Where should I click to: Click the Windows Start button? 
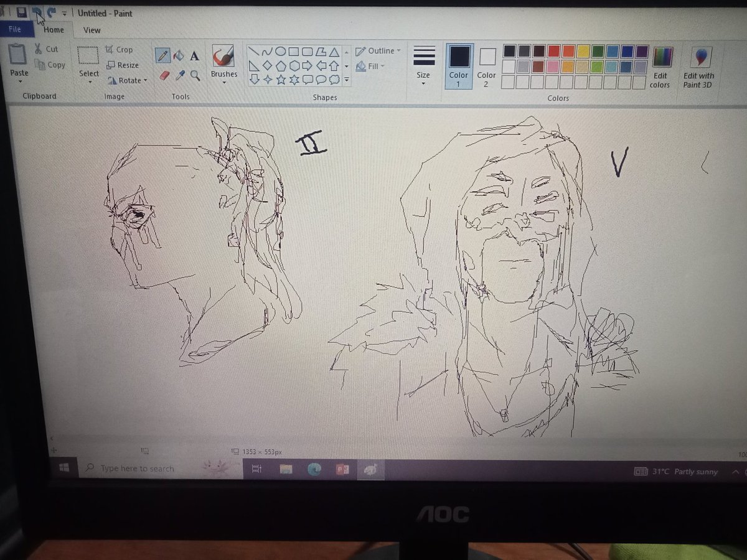(x=63, y=467)
